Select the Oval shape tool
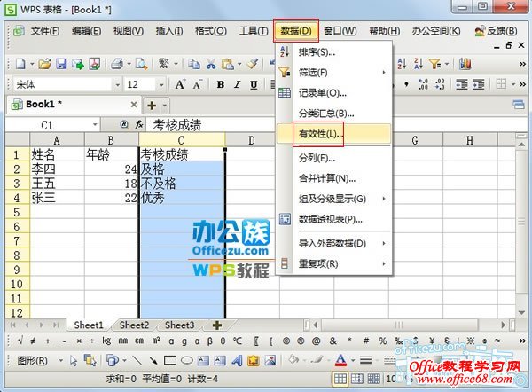The image size is (532, 392). click(x=186, y=360)
